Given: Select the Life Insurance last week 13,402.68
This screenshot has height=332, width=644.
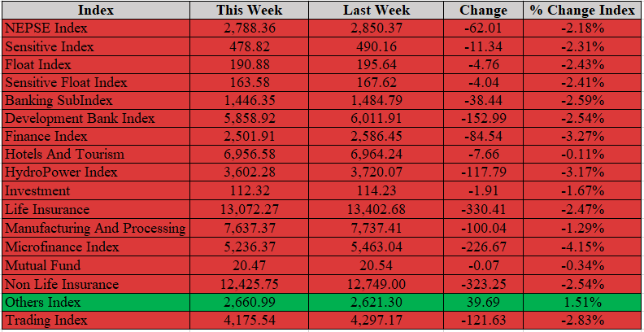Looking at the screenshot, I should point(376,209).
